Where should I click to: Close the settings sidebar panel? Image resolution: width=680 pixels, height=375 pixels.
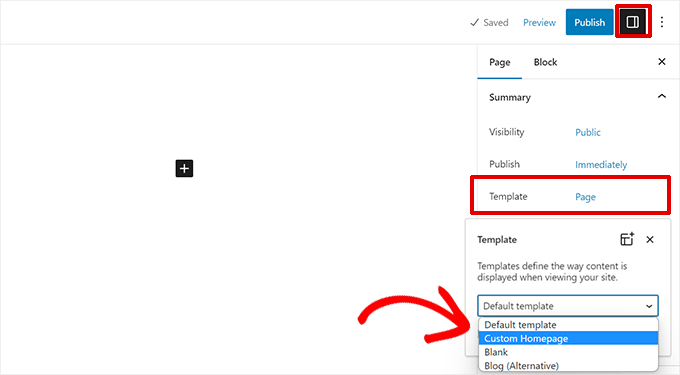(662, 62)
